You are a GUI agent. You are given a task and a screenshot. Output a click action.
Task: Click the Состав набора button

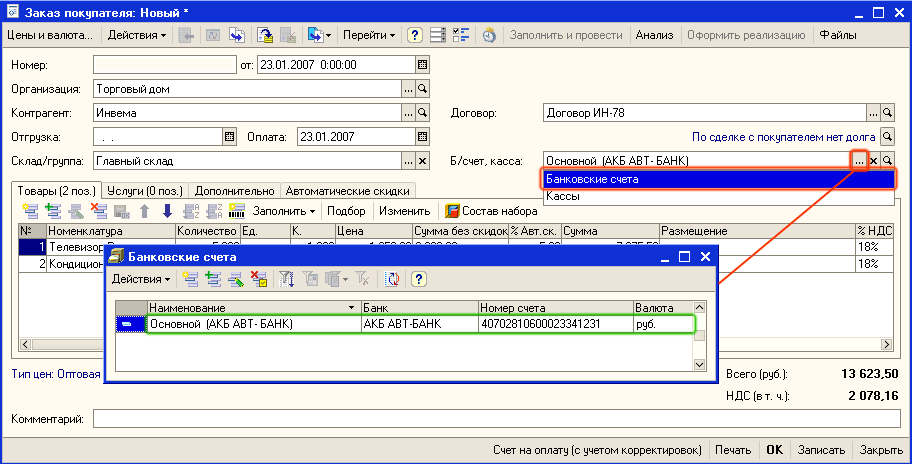pyautogui.click(x=491, y=211)
